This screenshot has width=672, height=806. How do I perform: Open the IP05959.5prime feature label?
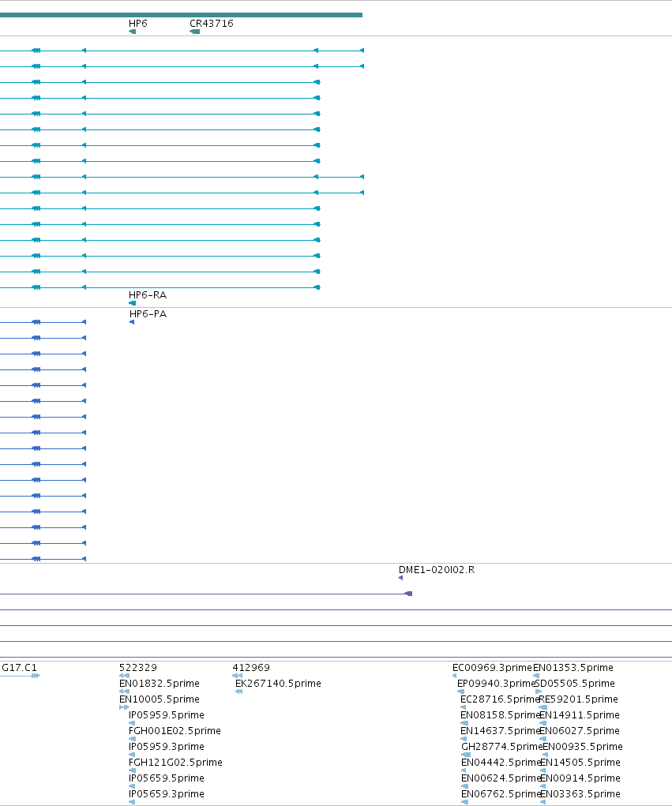167,715
